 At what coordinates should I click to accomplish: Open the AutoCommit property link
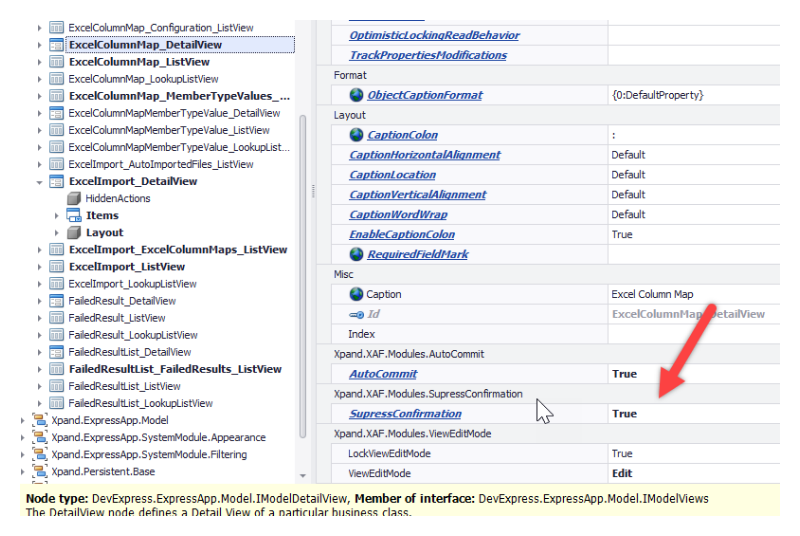pyautogui.click(x=383, y=374)
